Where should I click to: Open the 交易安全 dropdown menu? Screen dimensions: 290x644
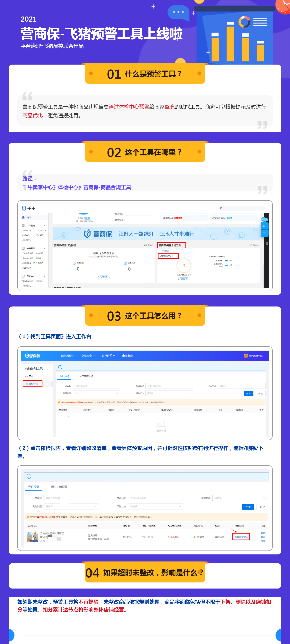(88, 356)
